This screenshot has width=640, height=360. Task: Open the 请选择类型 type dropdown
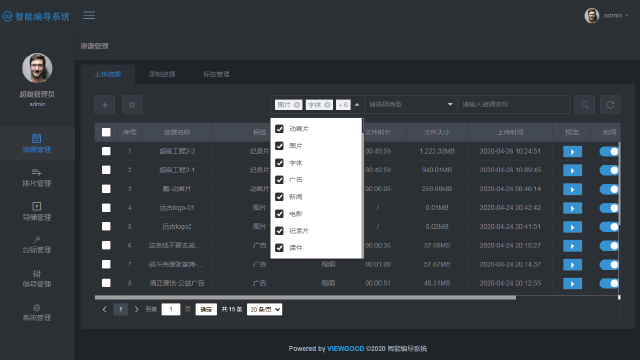[411, 105]
